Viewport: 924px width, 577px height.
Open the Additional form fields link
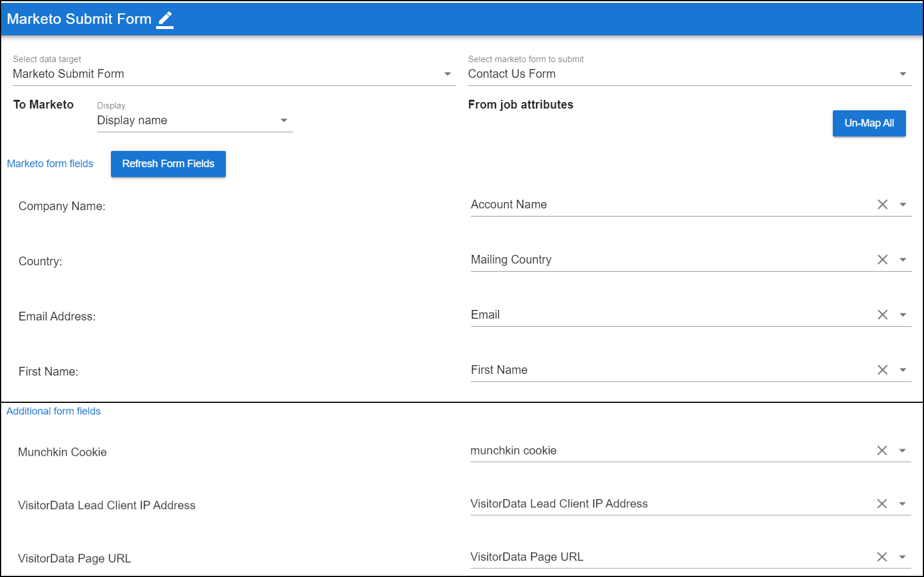(53, 411)
